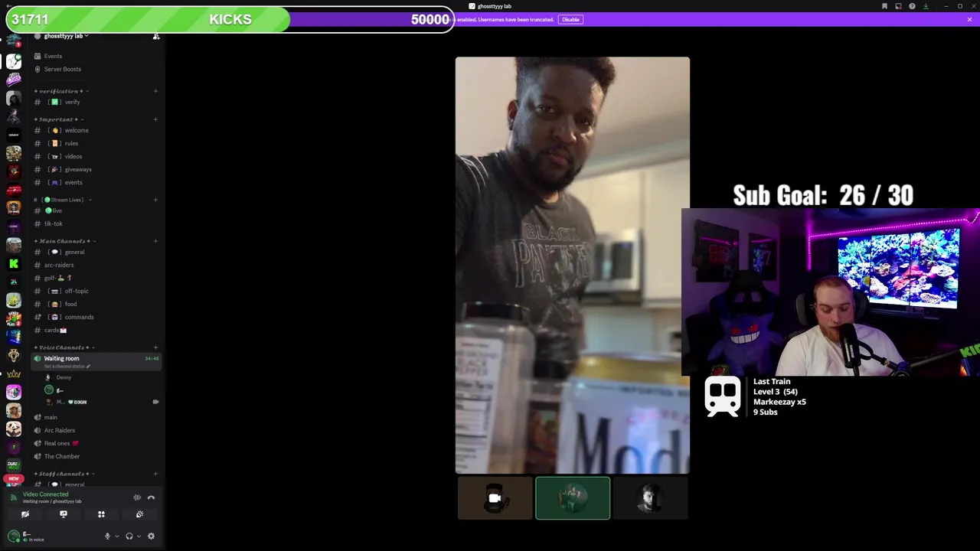Click the Waiting room / ghossttyyy lab link

pyautogui.click(x=52, y=501)
